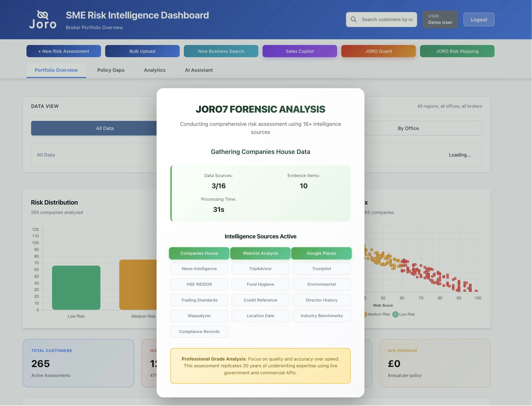
Task: Click the Logout button
Action: click(x=479, y=20)
